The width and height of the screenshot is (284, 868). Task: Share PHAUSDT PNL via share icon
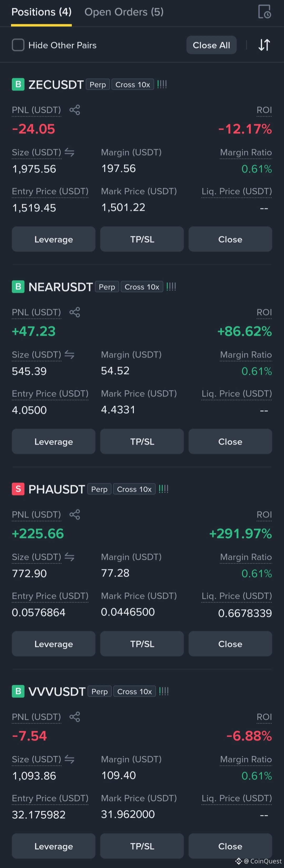tap(74, 514)
